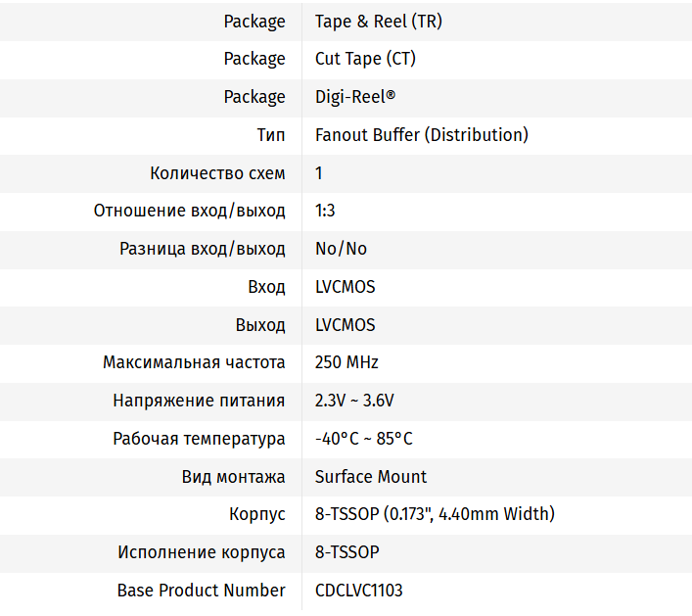The height and width of the screenshot is (616, 692).
Task: Click the 8-TSSOP value in Исполнение корпуса row
Action: coord(346,552)
